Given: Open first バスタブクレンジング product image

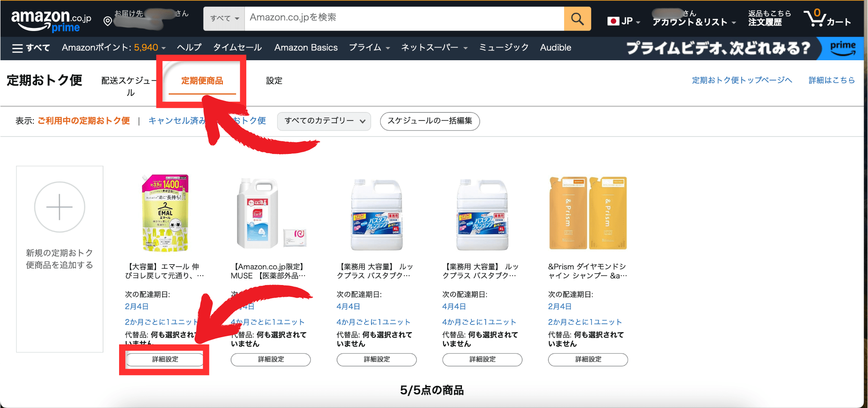Looking at the screenshot, I should click(x=376, y=215).
